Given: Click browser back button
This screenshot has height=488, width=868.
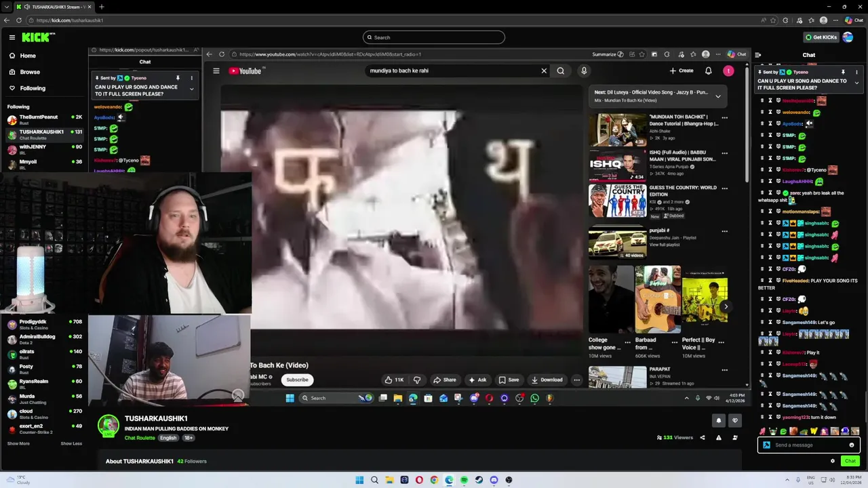Looking at the screenshot, I should pos(7,20).
